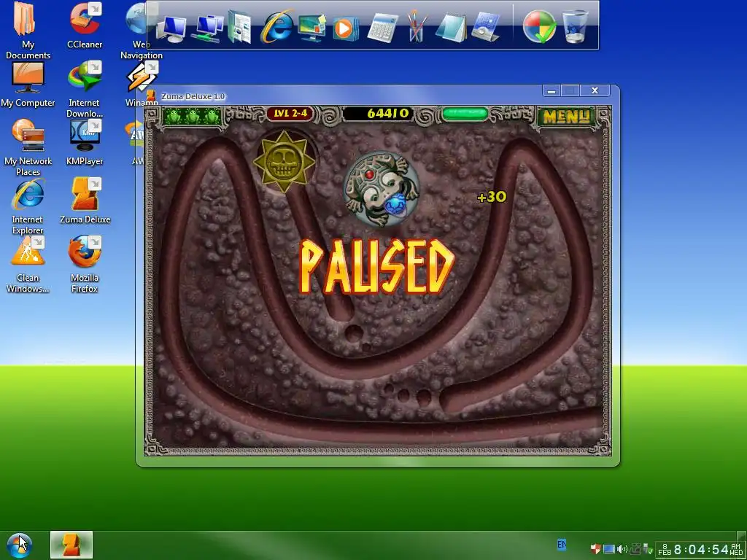Screen dimensions: 747x560
Task: Open the Clean Windows shortcut
Action: tap(28, 265)
